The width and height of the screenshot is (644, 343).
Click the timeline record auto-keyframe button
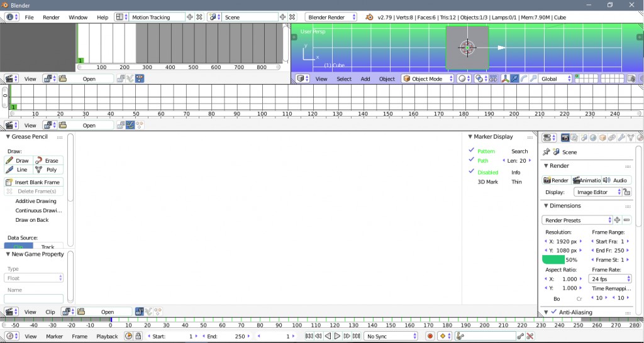(x=430, y=337)
